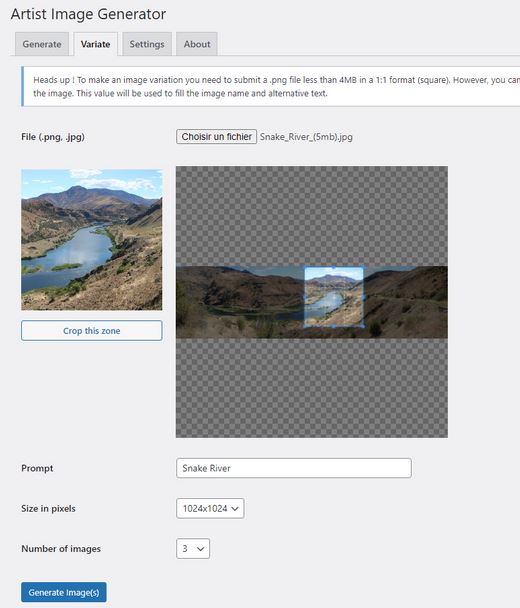Open the Settings tab
The width and height of the screenshot is (520, 608).
tap(147, 44)
